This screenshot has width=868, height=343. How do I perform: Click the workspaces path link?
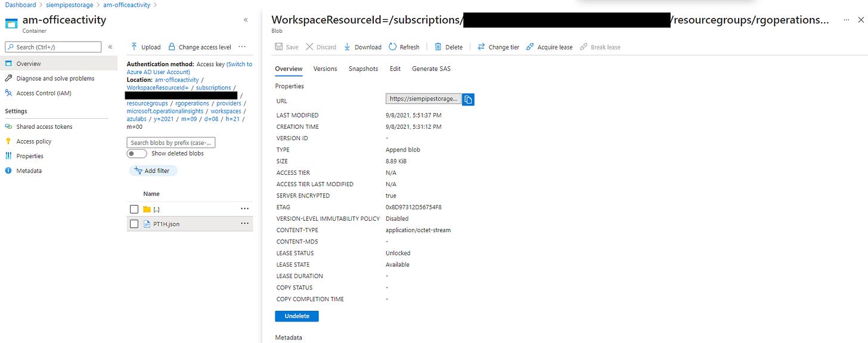(226, 111)
